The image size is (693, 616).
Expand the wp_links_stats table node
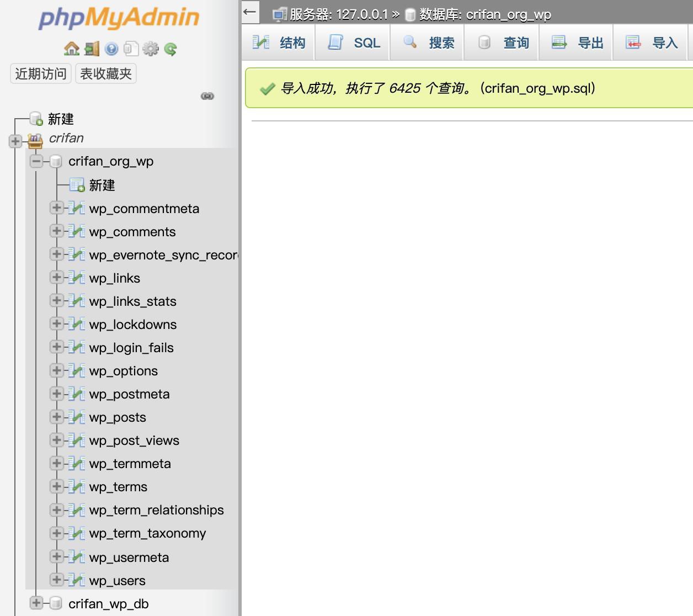[56, 301]
